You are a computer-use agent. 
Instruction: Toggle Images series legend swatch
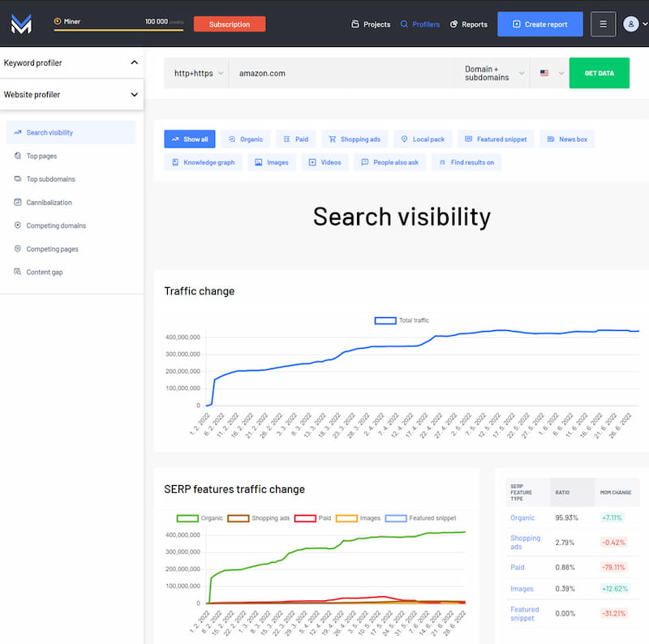point(346,518)
